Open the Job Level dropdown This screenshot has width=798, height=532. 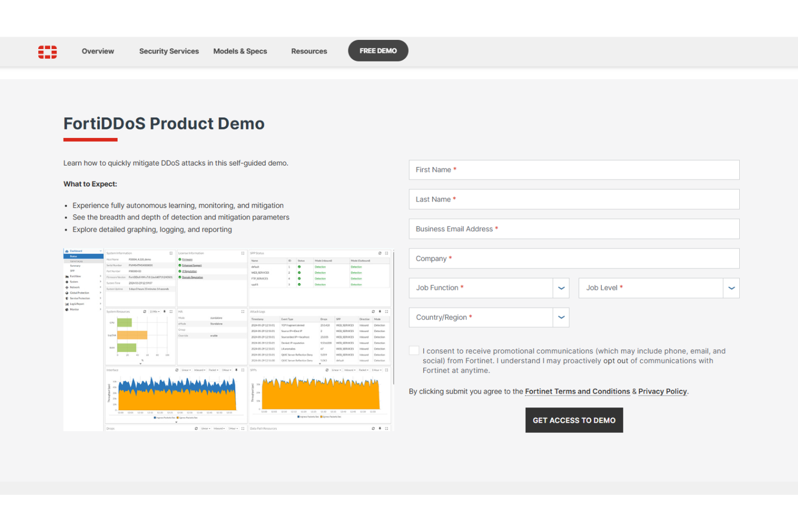click(x=659, y=288)
